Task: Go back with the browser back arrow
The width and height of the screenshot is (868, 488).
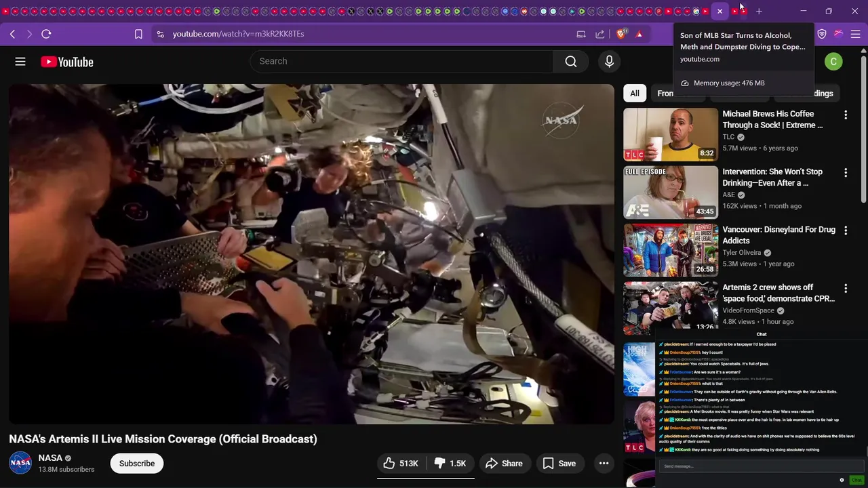Action: (x=12, y=34)
